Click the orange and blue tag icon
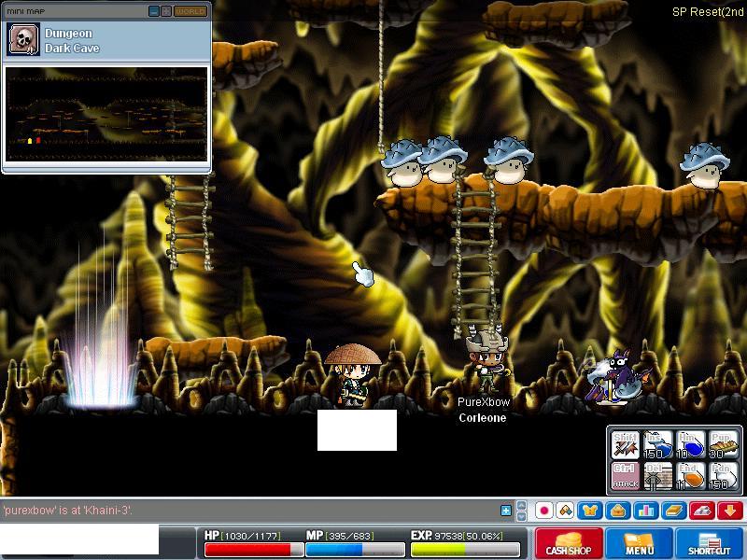Image resolution: width=747 pixels, height=560 pixels. 565,511
